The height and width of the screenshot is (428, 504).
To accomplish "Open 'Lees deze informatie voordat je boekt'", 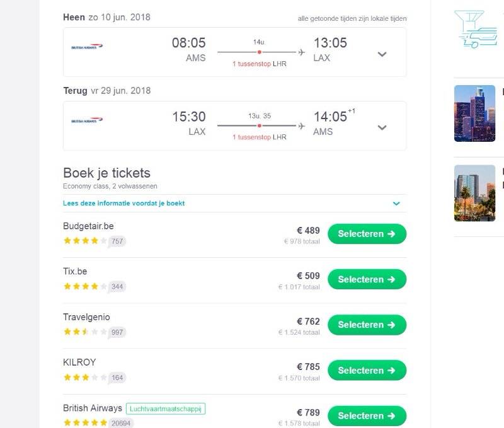I will point(124,204).
